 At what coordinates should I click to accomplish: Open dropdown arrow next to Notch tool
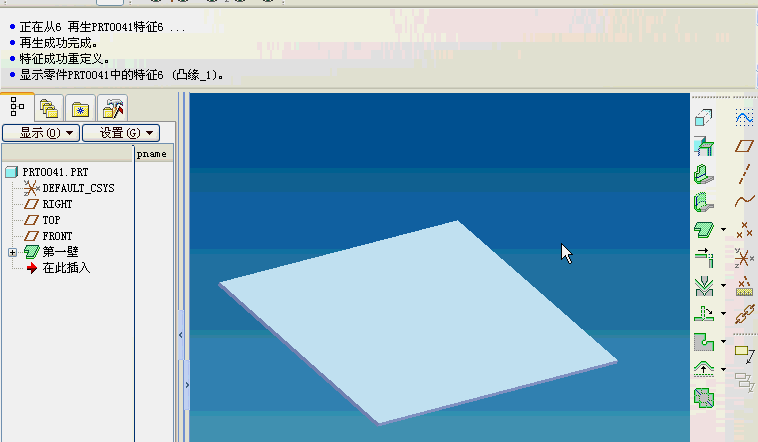pos(723,341)
